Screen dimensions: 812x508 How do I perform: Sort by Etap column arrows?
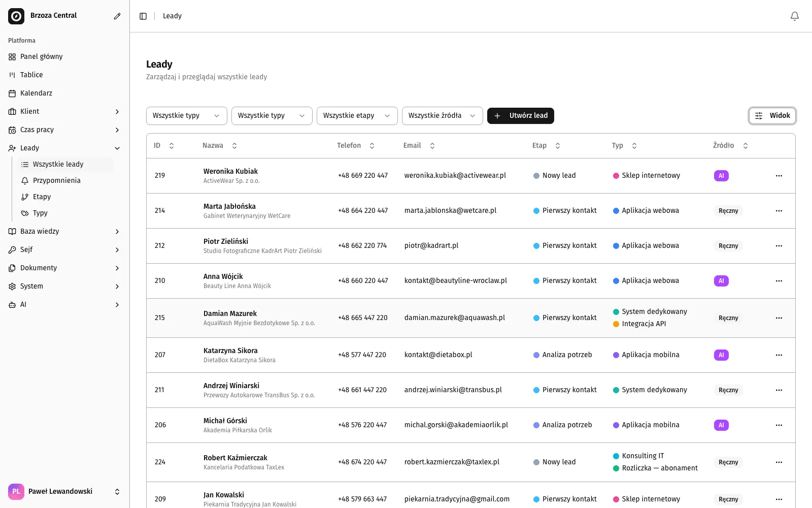tap(558, 146)
